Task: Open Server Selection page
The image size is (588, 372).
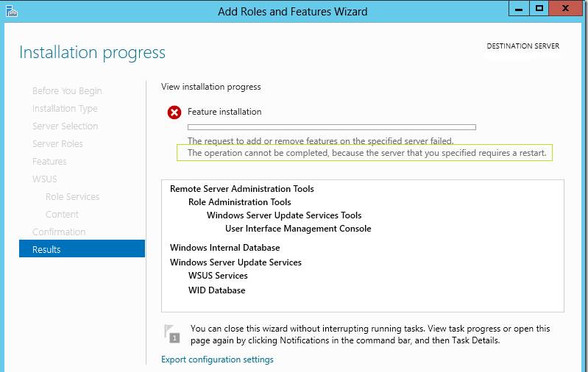Action: [65, 126]
